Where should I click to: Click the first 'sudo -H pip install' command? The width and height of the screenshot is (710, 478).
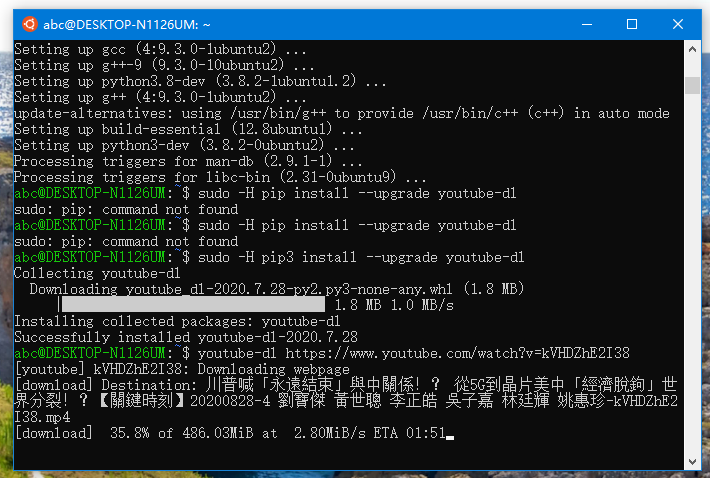(x=357, y=193)
